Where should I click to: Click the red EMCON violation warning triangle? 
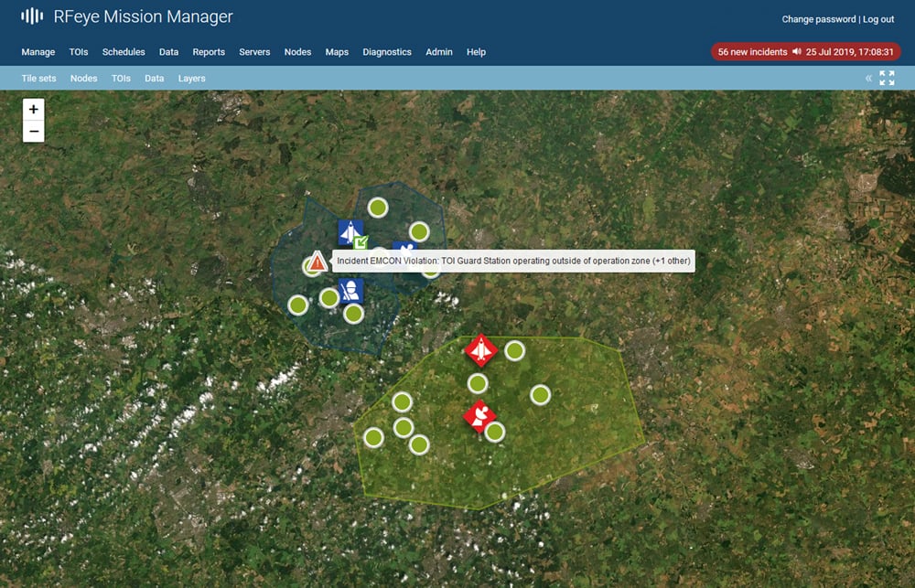click(x=317, y=262)
